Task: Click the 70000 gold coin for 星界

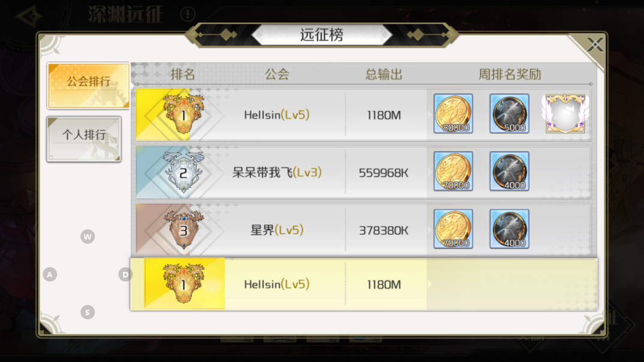Action: (x=453, y=229)
